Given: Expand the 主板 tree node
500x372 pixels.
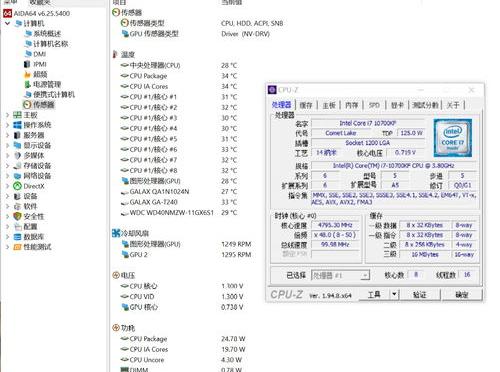Looking at the screenshot, I should [x=7, y=115].
